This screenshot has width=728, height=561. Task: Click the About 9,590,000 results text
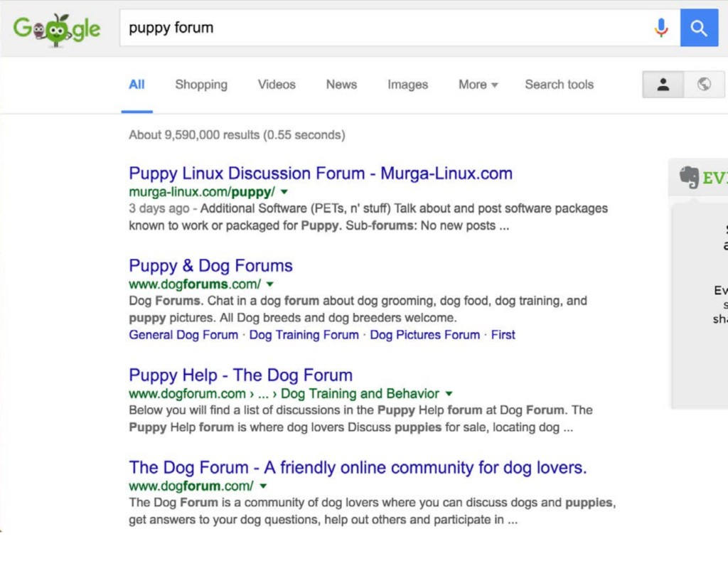pos(237,135)
